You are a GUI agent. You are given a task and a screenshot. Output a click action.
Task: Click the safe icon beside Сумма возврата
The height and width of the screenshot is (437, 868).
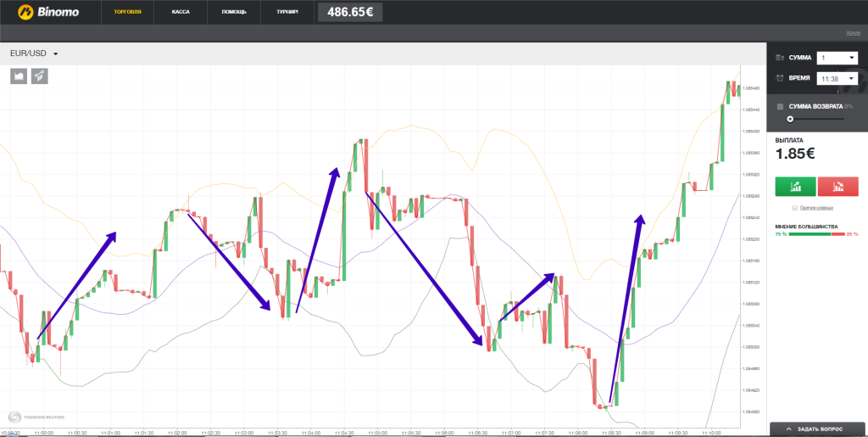780,106
